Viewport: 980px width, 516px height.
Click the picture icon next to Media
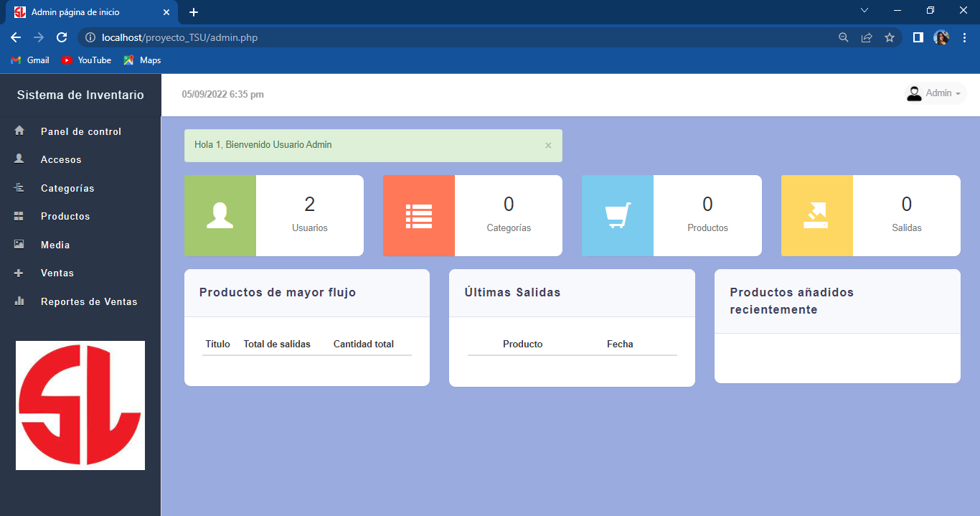19,245
